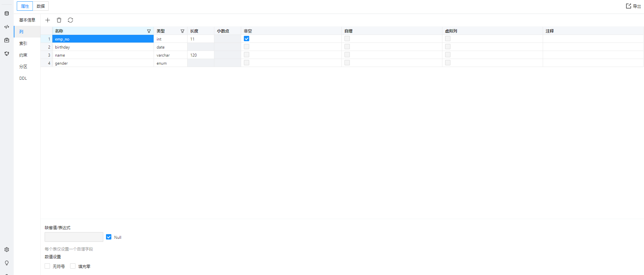Select the emp_no name cell
The height and width of the screenshot is (275, 644).
[x=103, y=39]
